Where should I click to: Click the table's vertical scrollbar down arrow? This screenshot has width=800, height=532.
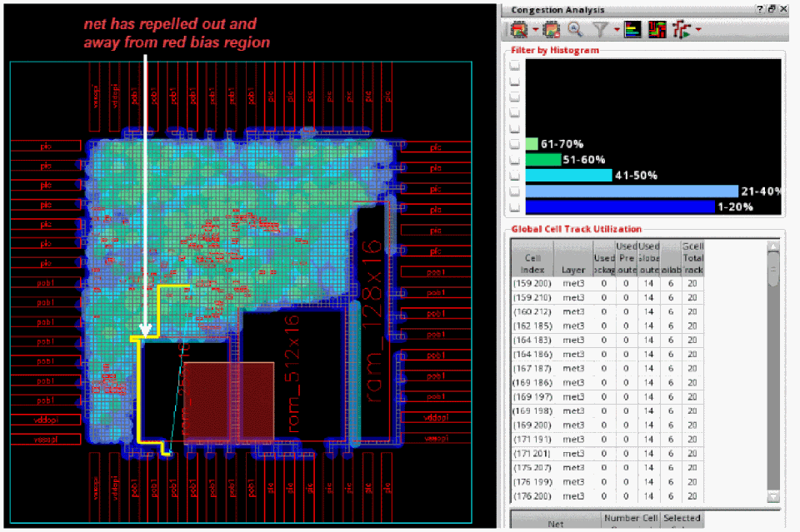(x=773, y=497)
